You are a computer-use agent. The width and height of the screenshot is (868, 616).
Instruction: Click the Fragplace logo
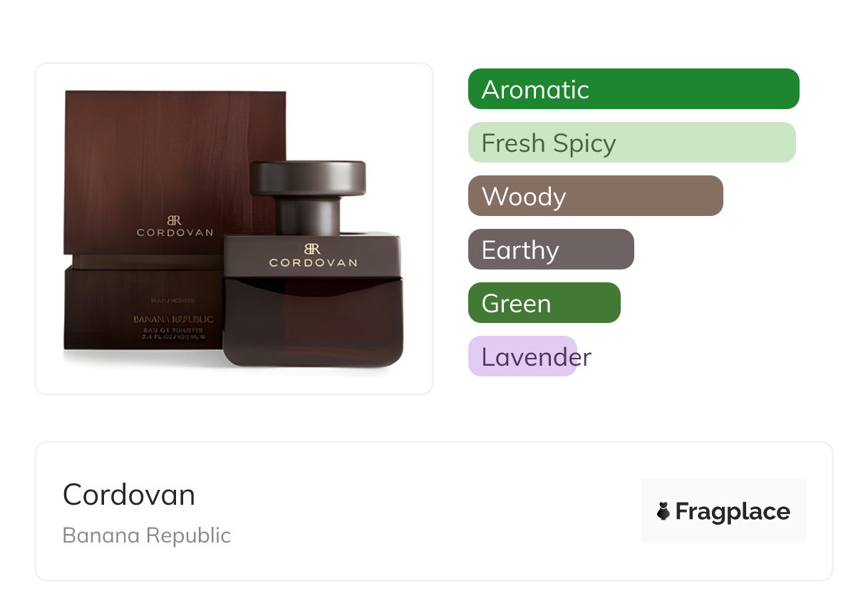(x=723, y=511)
